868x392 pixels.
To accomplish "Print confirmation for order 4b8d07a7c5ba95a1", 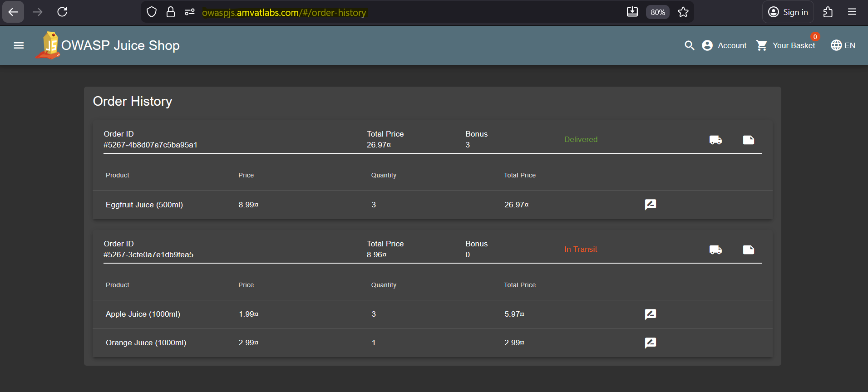I will (748, 140).
